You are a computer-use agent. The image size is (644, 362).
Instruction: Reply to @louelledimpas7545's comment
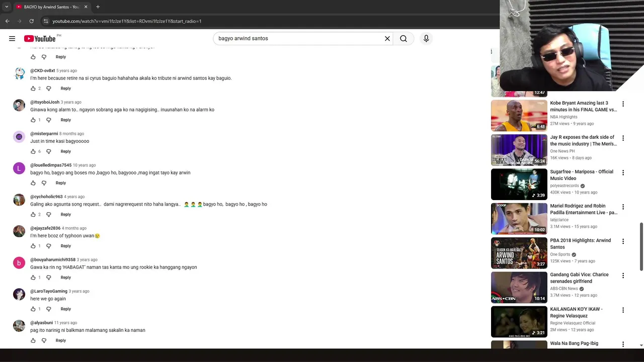[60, 183]
